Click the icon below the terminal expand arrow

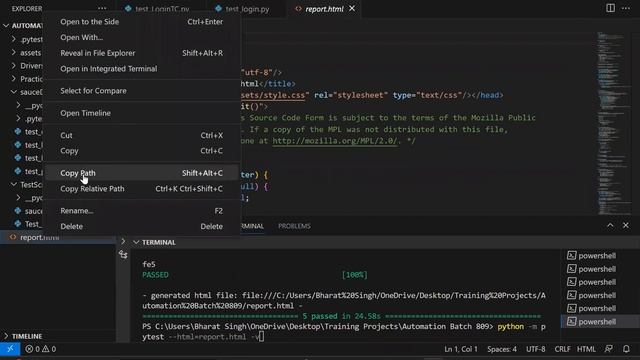(x=123, y=255)
